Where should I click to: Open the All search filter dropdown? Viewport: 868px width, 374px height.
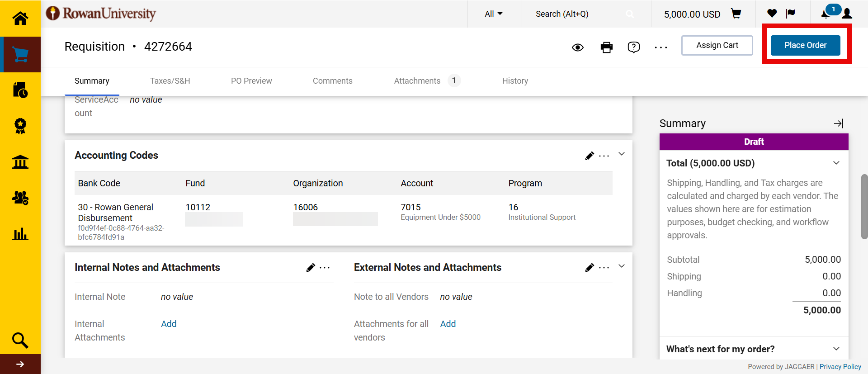(493, 14)
